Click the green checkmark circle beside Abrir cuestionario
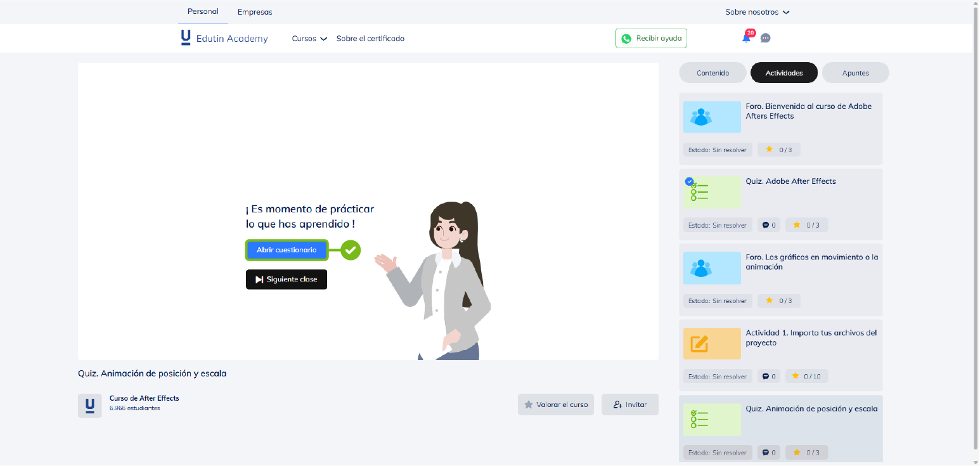This screenshot has height=466, width=980. pyautogui.click(x=351, y=250)
